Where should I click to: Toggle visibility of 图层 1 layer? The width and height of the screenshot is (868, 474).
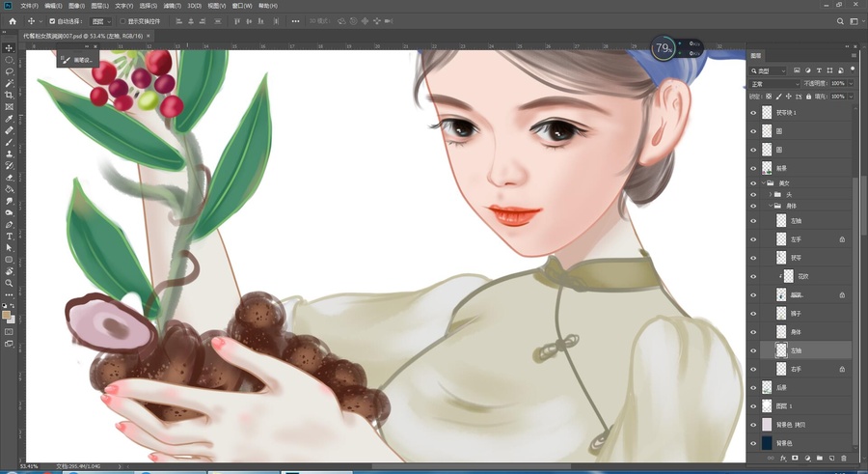pyautogui.click(x=753, y=405)
